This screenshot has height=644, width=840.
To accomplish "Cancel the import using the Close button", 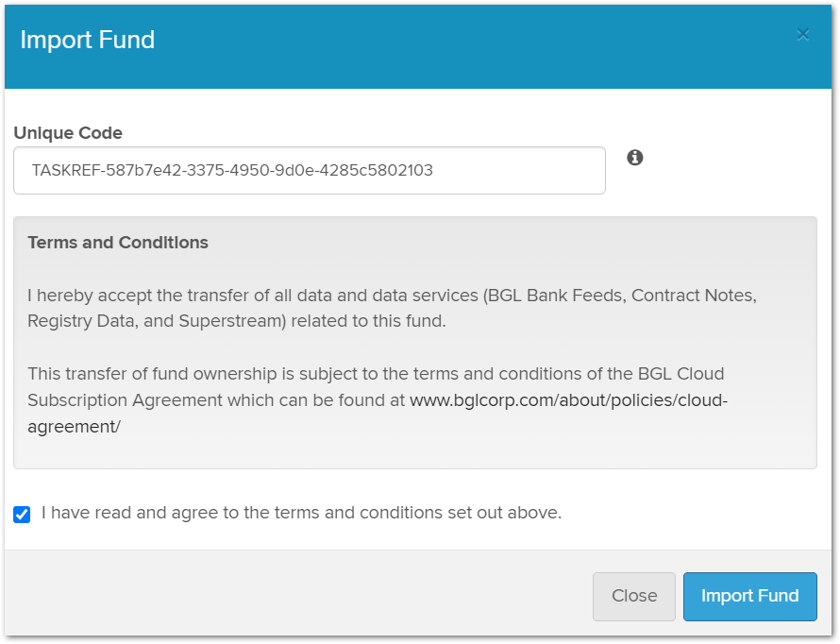I will tap(633, 596).
